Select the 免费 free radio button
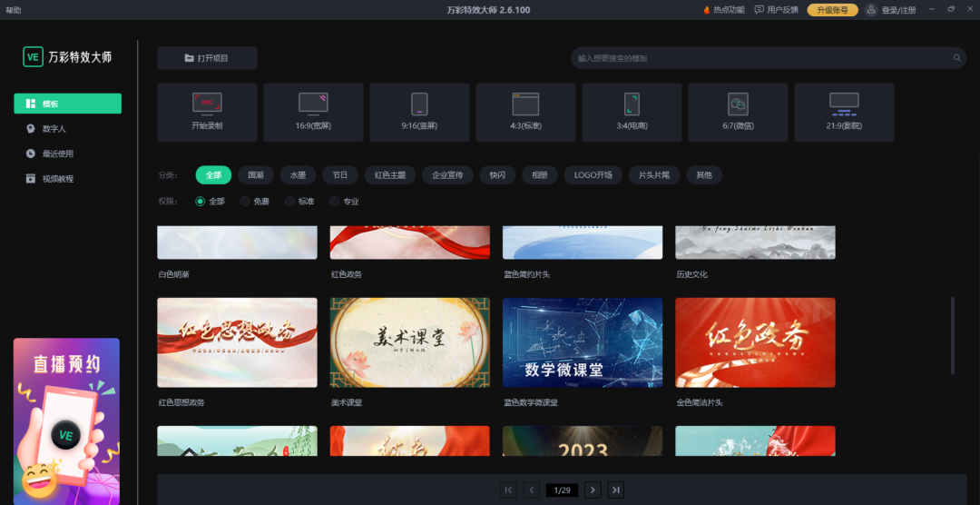 click(245, 202)
